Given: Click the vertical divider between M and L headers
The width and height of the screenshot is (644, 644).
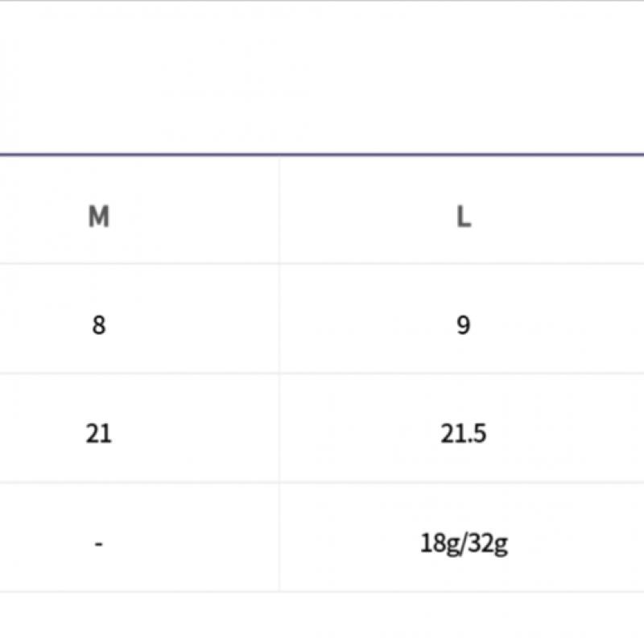Looking at the screenshot, I should pos(279,211).
